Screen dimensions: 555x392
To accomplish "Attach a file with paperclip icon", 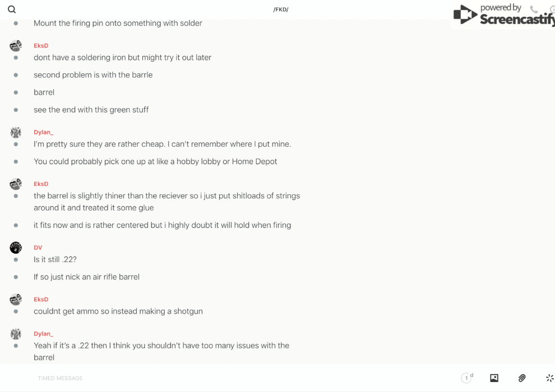I will pos(522,378).
